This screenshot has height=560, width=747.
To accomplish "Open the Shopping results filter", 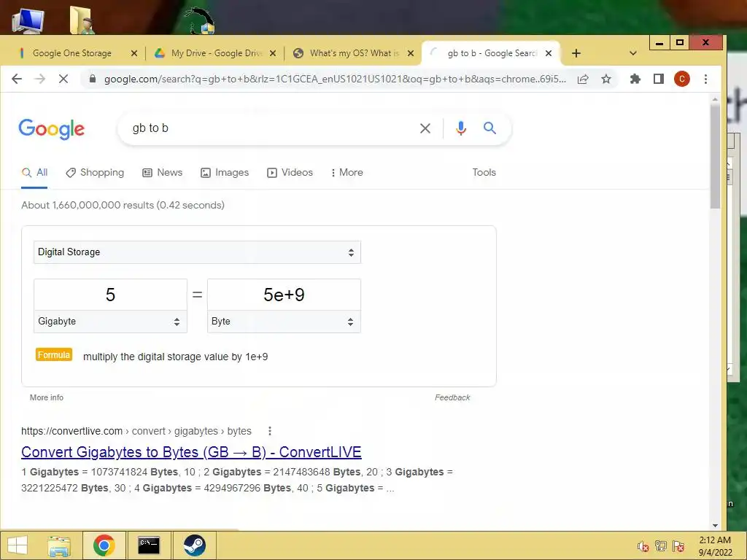I will 95,172.
